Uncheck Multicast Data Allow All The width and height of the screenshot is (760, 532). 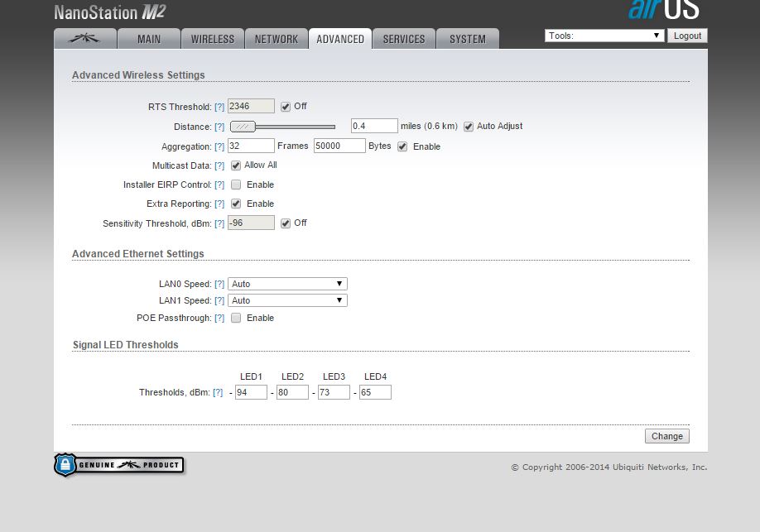click(x=236, y=165)
